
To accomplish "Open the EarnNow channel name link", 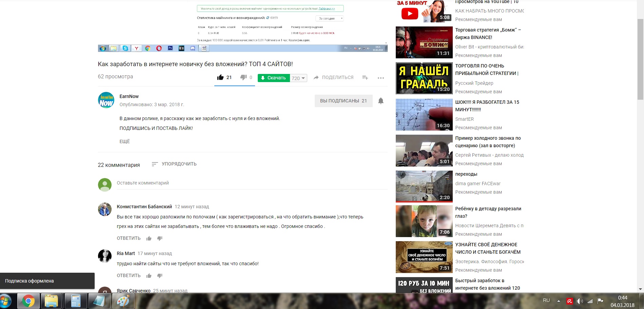I will click(x=129, y=96).
